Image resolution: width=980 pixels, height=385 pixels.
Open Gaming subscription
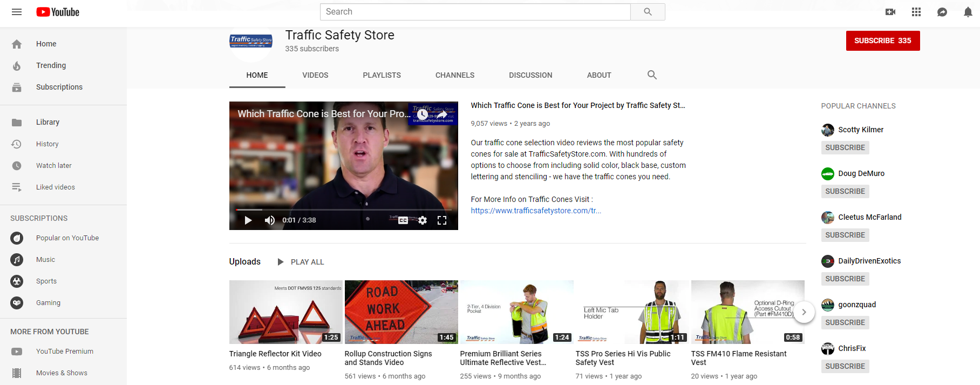click(63, 302)
